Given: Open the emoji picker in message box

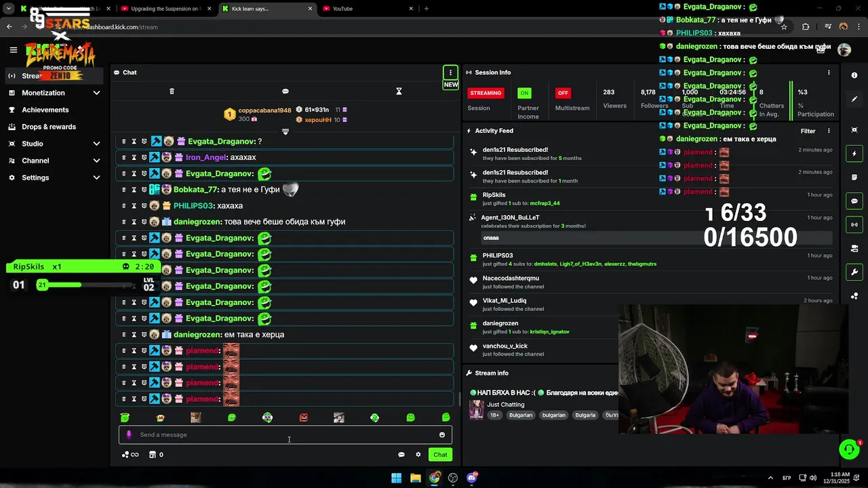Looking at the screenshot, I should [x=442, y=435].
